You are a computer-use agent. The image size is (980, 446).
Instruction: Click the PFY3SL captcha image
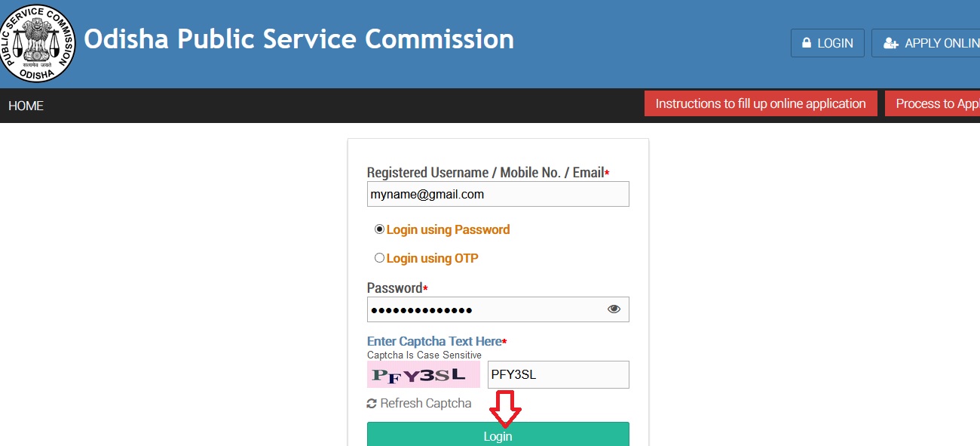coord(424,374)
